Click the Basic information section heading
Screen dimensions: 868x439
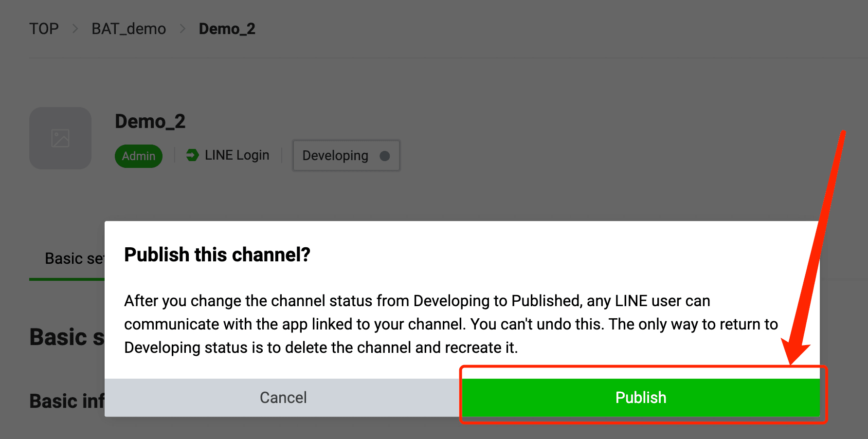coord(67,401)
